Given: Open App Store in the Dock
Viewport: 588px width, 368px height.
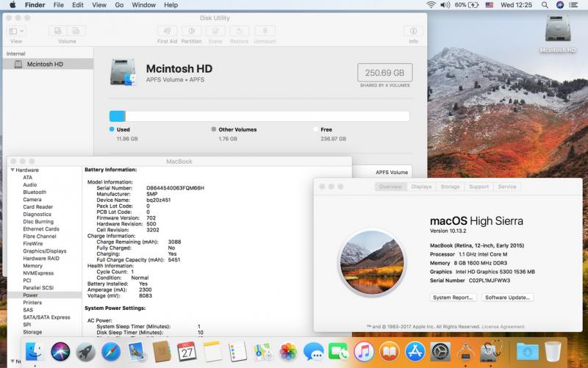Looking at the screenshot, I should pos(415,352).
